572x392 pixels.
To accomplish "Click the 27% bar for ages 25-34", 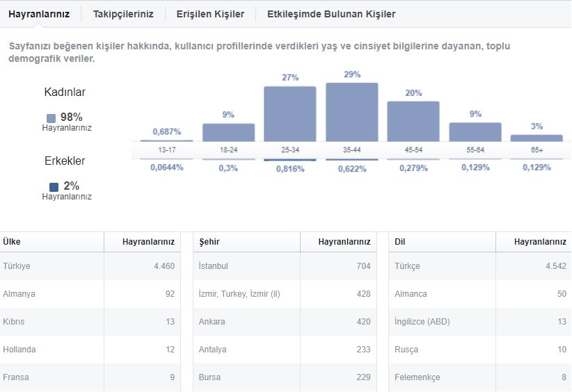I will [290, 114].
